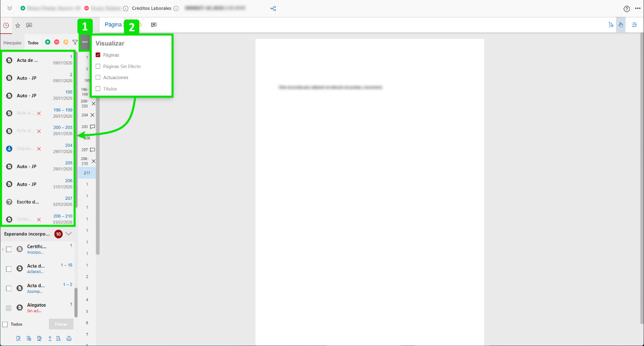Click the print icon in bottom toolbar
Image resolution: width=644 pixels, height=346 pixels.
(69, 339)
